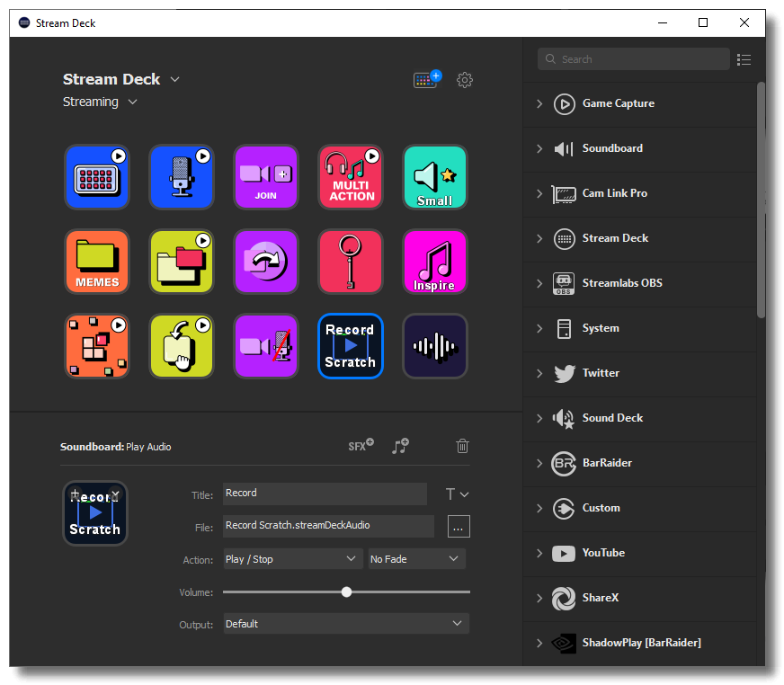Image resolution: width=784 pixels, height=685 pixels.
Task: Close the Stream Deck window
Action: [744, 22]
